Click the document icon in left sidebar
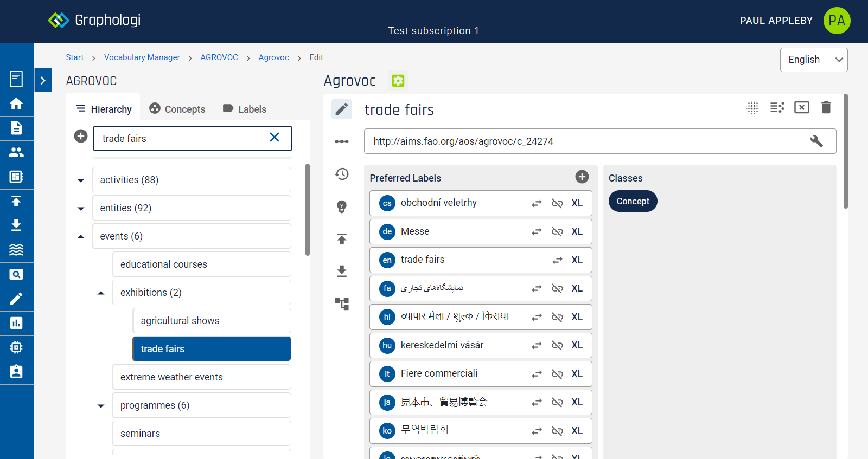868x459 pixels. 16,128
